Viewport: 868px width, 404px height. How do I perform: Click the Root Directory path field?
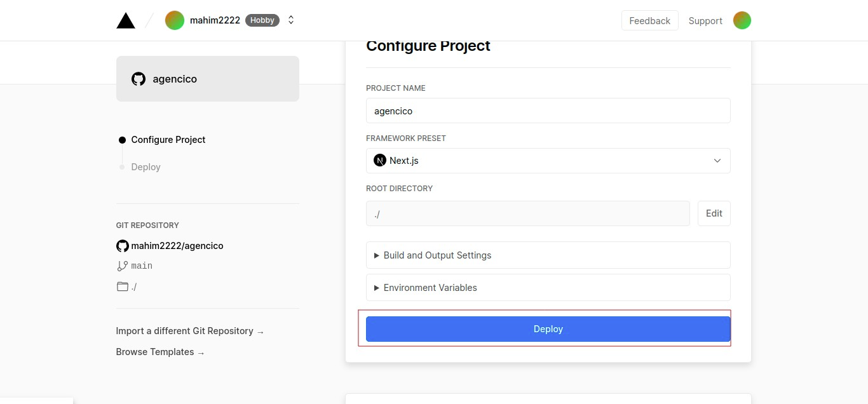coord(528,213)
